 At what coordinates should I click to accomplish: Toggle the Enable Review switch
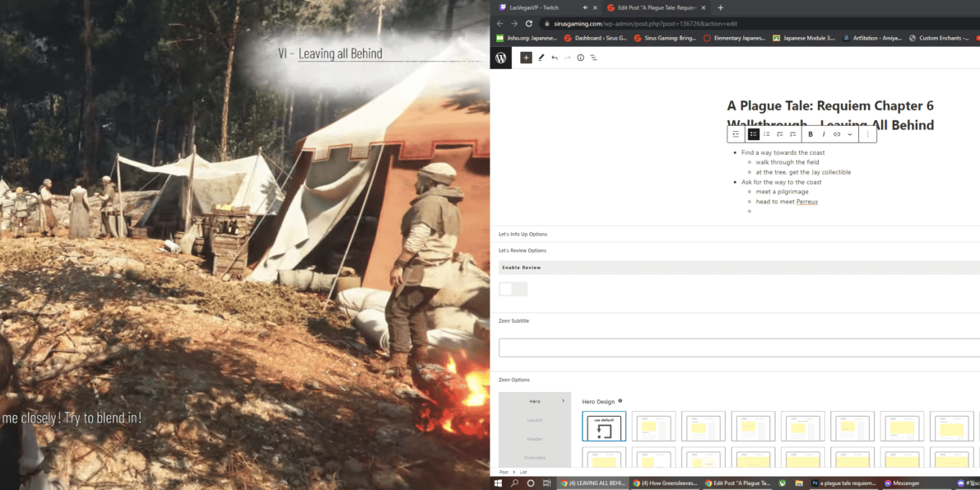513,288
